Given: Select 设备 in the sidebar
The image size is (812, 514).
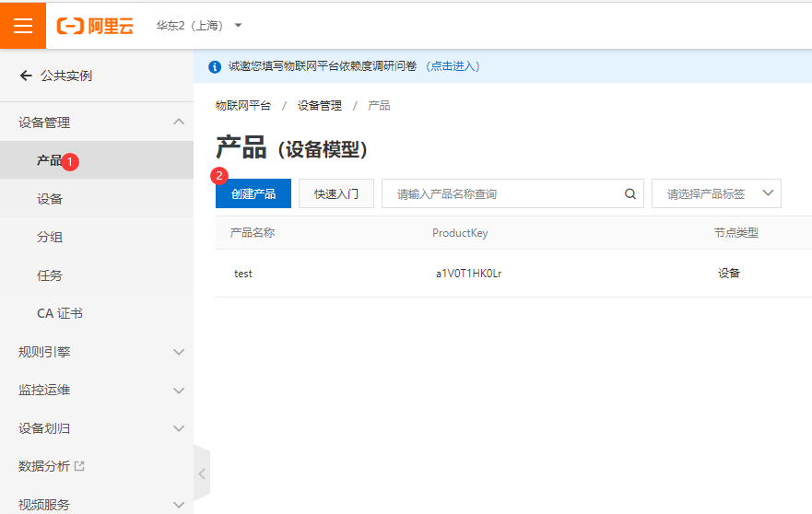Looking at the screenshot, I should 97,199.
